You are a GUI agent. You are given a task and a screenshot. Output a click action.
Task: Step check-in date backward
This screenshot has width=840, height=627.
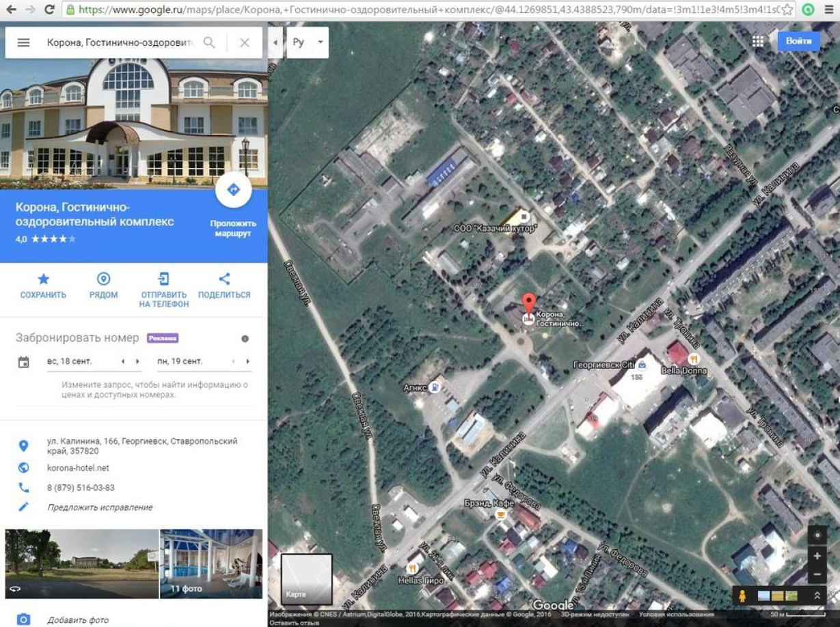click(x=122, y=361)
